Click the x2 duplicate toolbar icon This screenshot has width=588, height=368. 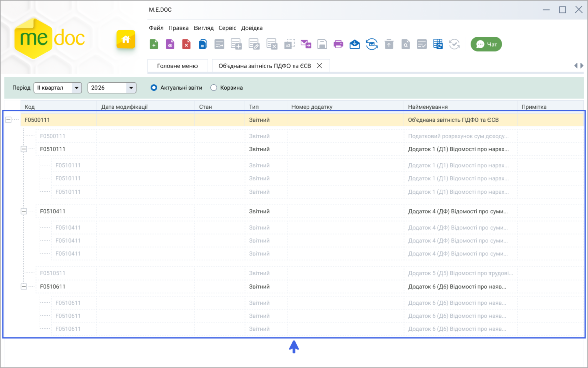coord(289,44)
